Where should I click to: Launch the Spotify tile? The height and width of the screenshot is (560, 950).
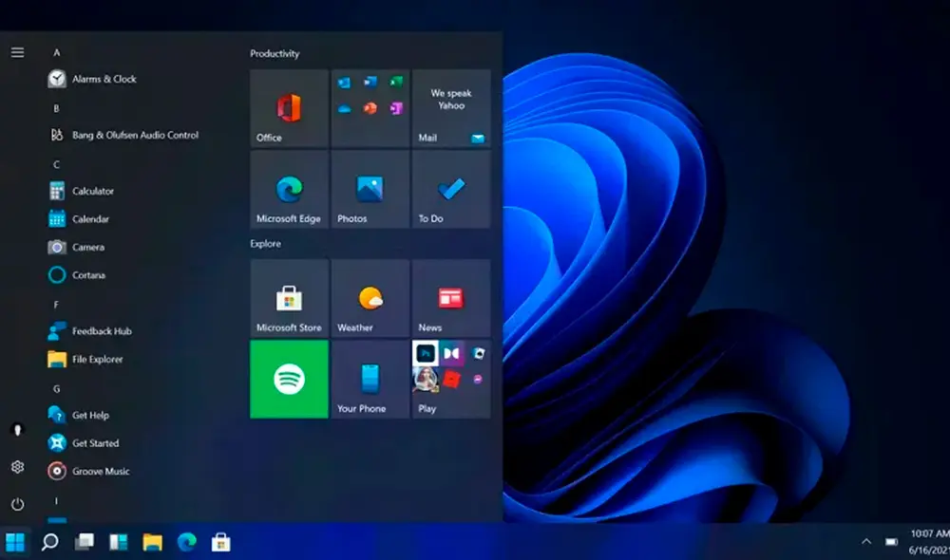pyautogui.click(x=288, y=380)
